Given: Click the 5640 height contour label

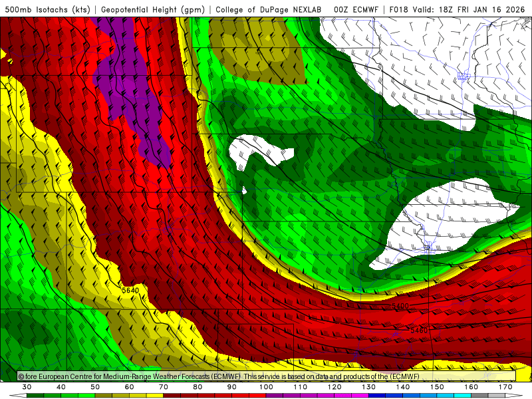Looking at the screenshot, I should 130,290.
